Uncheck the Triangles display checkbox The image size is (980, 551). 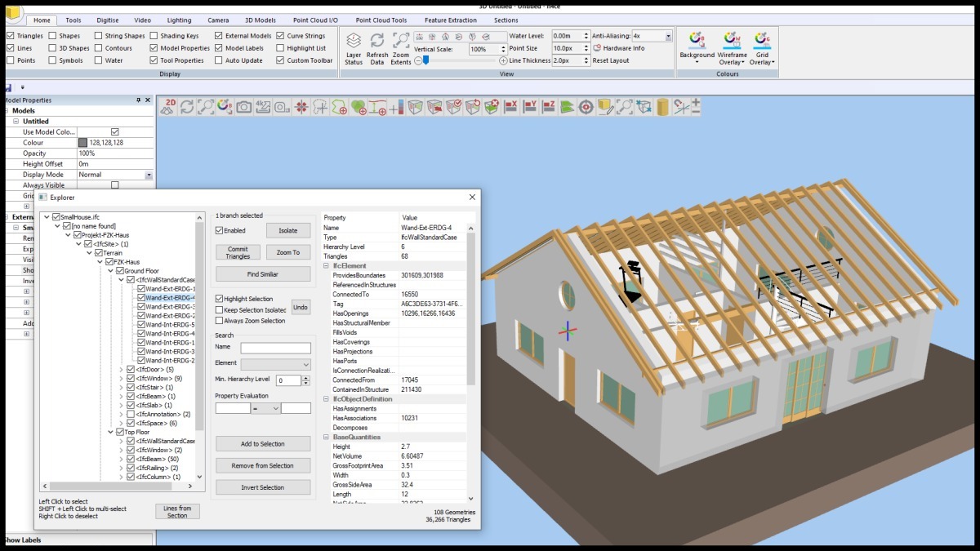click(x=10, y=36)
